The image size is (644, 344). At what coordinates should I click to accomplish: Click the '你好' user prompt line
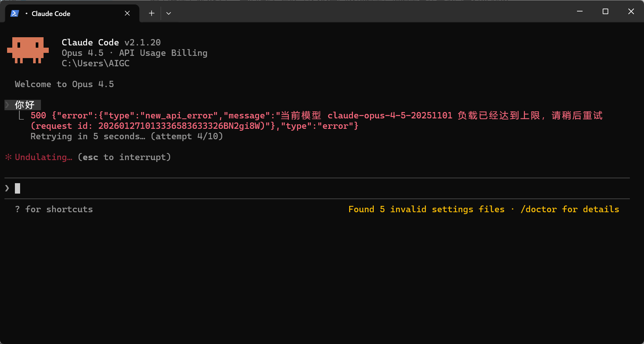click(22, 105)
